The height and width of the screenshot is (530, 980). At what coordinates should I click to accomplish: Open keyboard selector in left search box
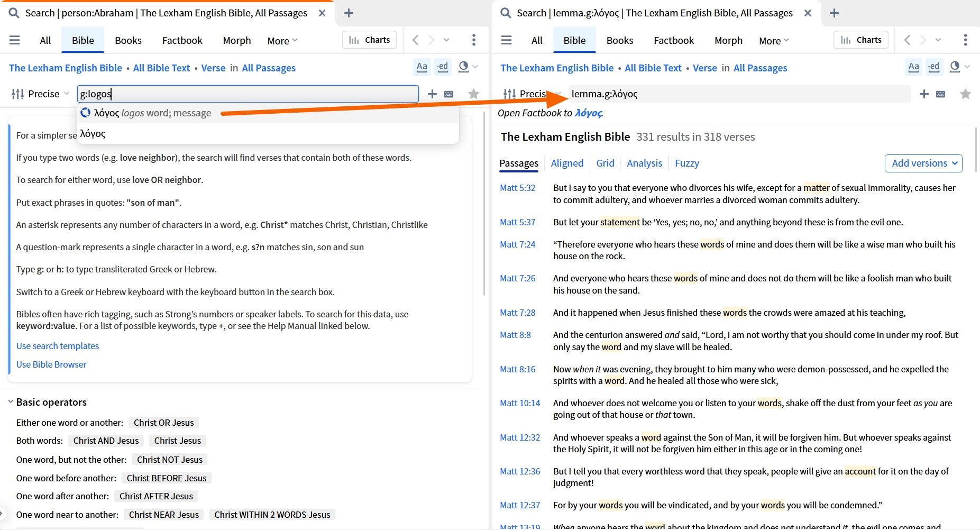click(x=448, y=94)
